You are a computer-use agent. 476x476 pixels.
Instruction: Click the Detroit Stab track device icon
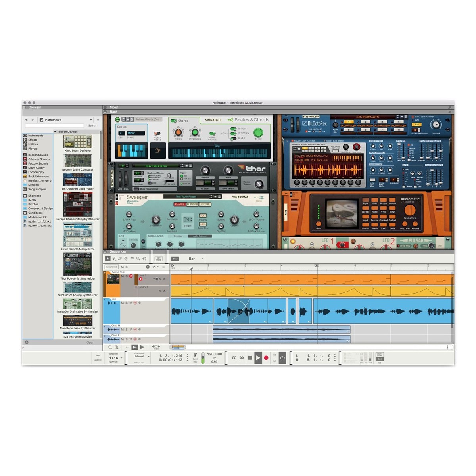click(113, 279)
